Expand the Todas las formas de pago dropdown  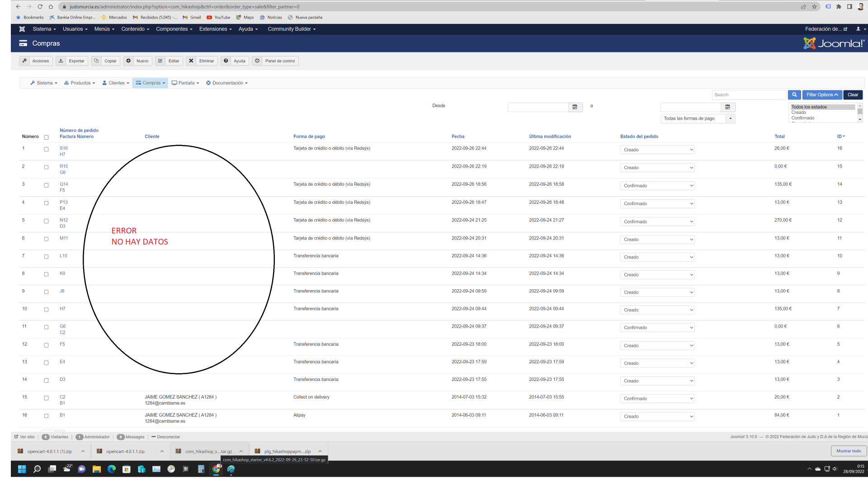pyautogui.click(x=698, y=118)
